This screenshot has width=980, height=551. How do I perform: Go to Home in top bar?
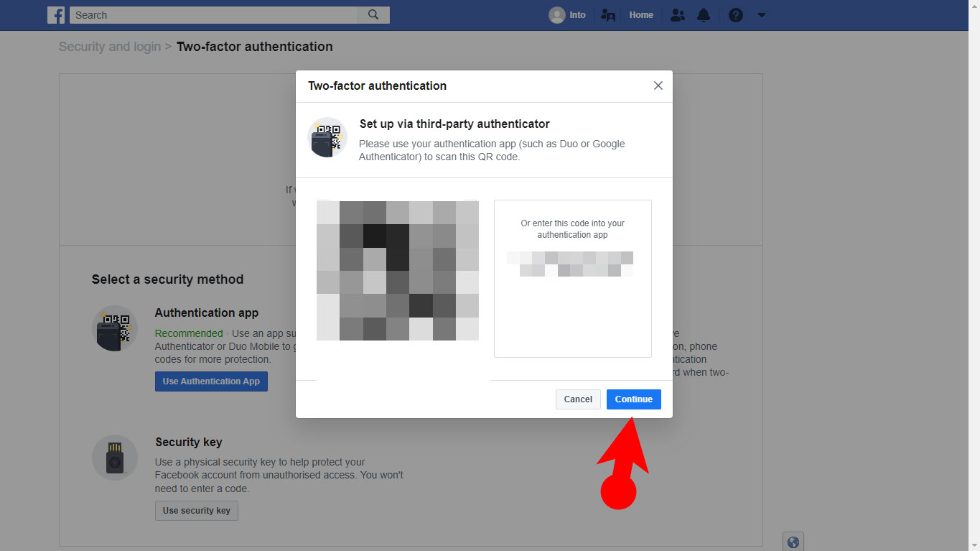[x=641, y=15]
